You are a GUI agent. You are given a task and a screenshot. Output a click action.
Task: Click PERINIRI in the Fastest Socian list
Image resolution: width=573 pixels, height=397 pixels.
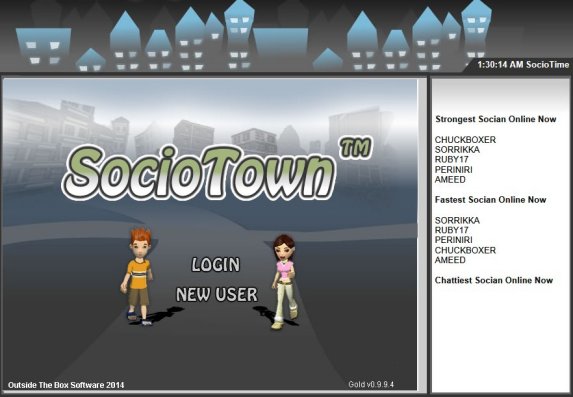click(x=453, y=240)
